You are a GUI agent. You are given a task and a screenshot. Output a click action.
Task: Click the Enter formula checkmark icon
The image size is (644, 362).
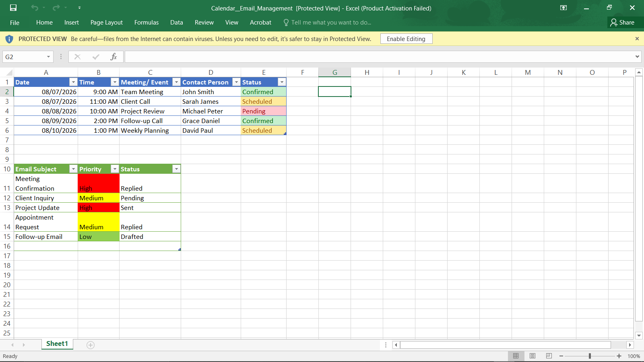tap(96, 57)
